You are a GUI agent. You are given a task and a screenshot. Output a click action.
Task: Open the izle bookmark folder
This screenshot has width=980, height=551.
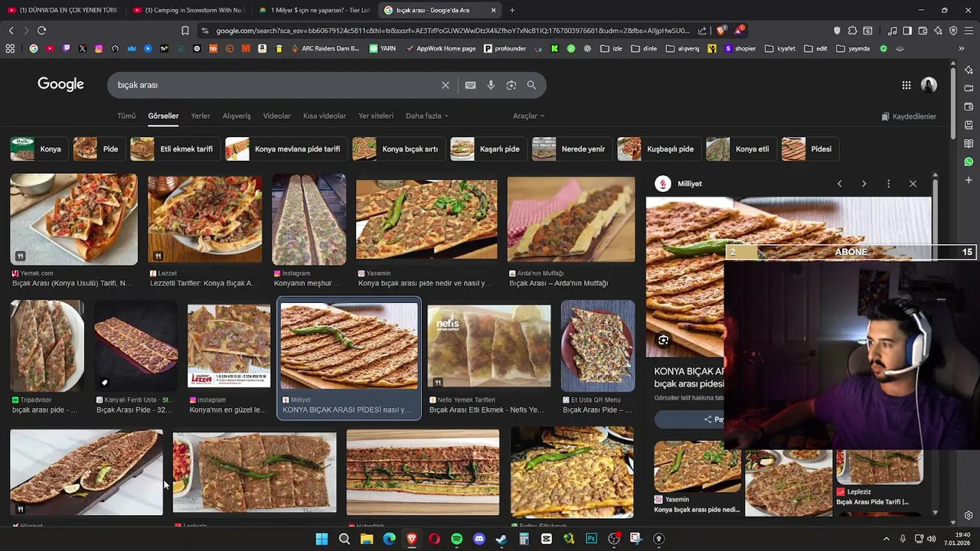click(611, 48)
